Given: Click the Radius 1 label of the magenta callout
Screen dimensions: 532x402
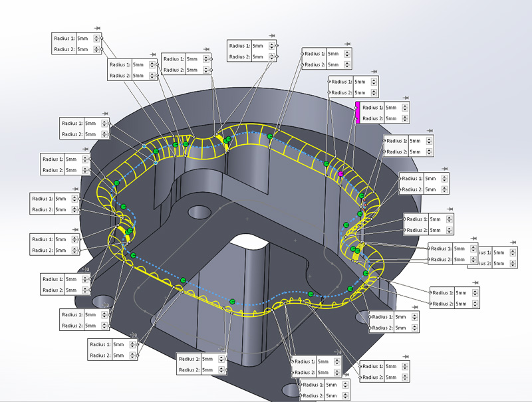Looking at the screenshot, I should pyautogui.click(x=372, y=108).
